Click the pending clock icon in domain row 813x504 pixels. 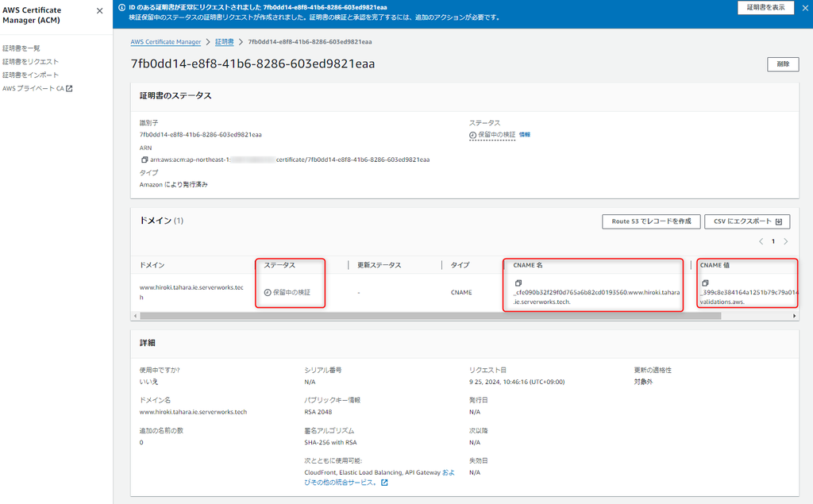tap(268, 292)
